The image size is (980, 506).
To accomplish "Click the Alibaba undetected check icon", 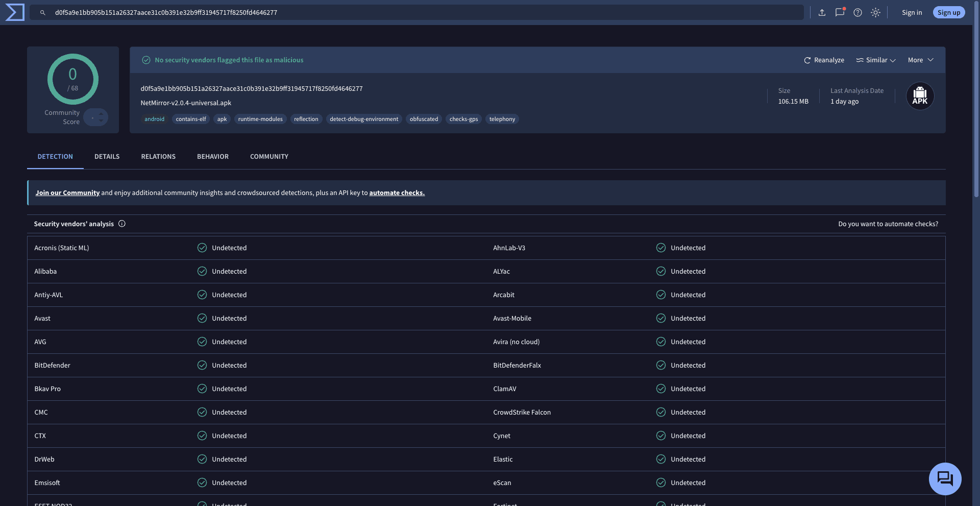I will 202,271.
